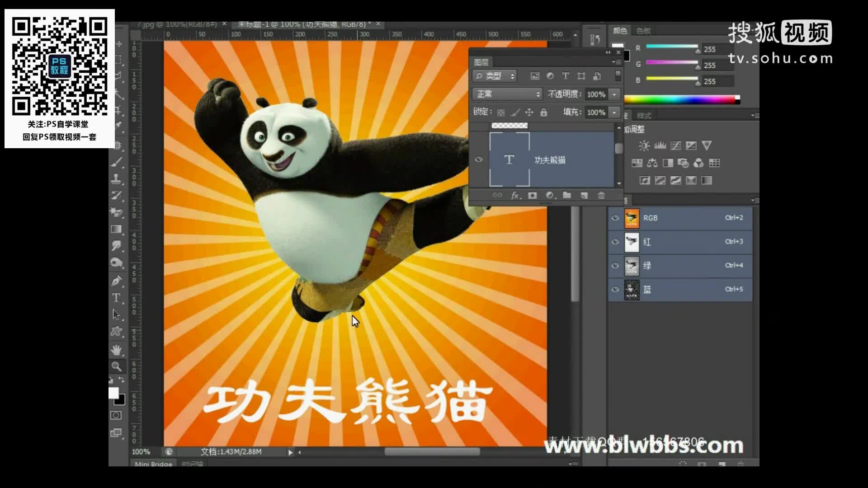Open the 色板 swatches tab
The height and width of the screenshot is (488, 868).
click(x=643, y=31)
